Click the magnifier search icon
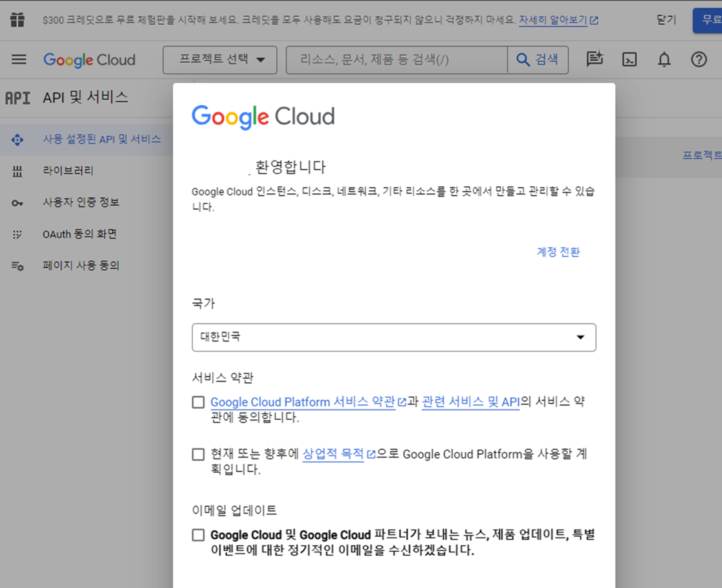722x588 pixels. (523, 60)
